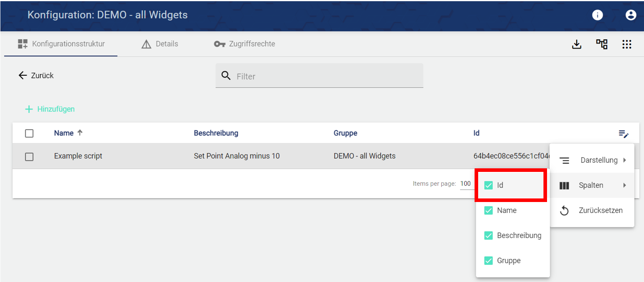Click the download icon
Screen dimensions: 644x282
click(577, 44)
